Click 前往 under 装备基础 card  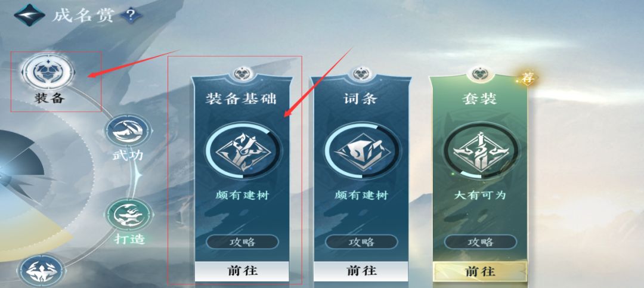pyautogui.click(x=242, y=271)
